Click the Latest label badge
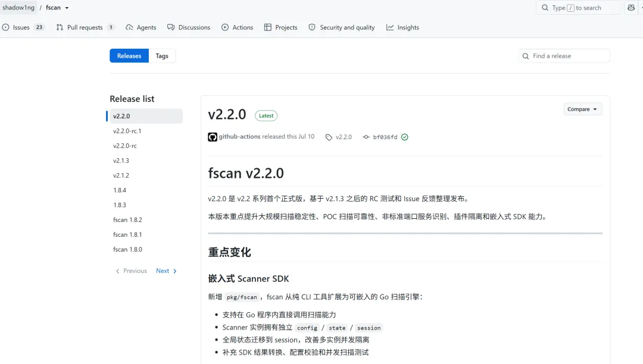The width and height of the screenshot is (643, 364). (266, 116)
